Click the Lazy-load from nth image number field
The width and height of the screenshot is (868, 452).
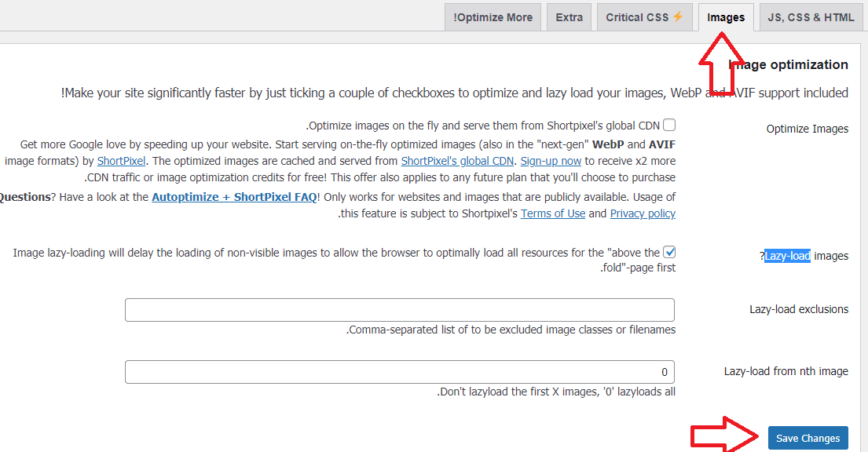399,372
